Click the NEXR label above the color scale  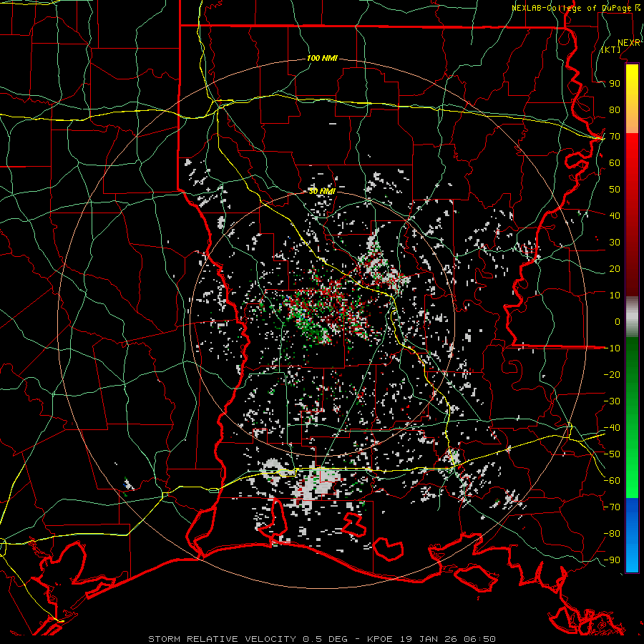coord(629,43)
